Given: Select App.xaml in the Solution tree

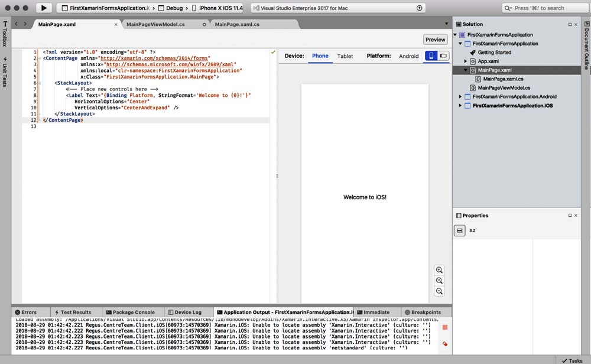Looking at the screenshot, I should (488, 61).
